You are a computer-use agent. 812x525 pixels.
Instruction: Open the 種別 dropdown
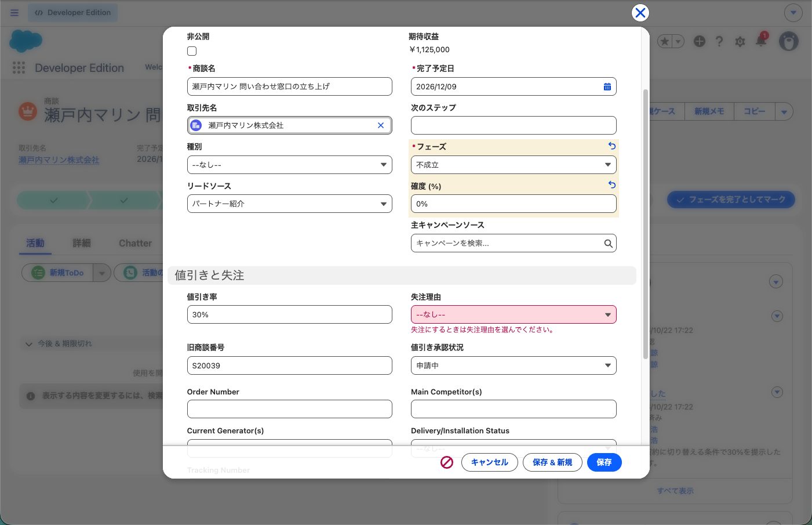pyautogui.click(x=290, y=165)
